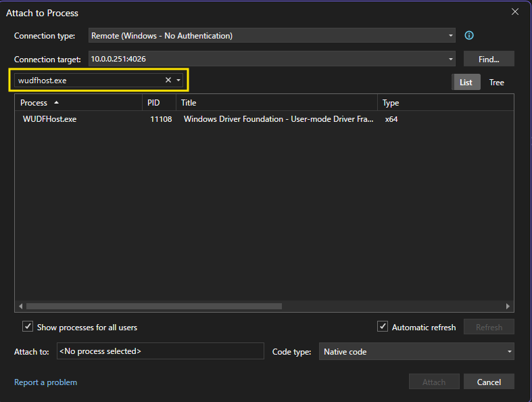Click the process list horizontal scrollbar thumb
Image resolution: width=532 pixels, height=402 pixels.
[x=153, y=306]
